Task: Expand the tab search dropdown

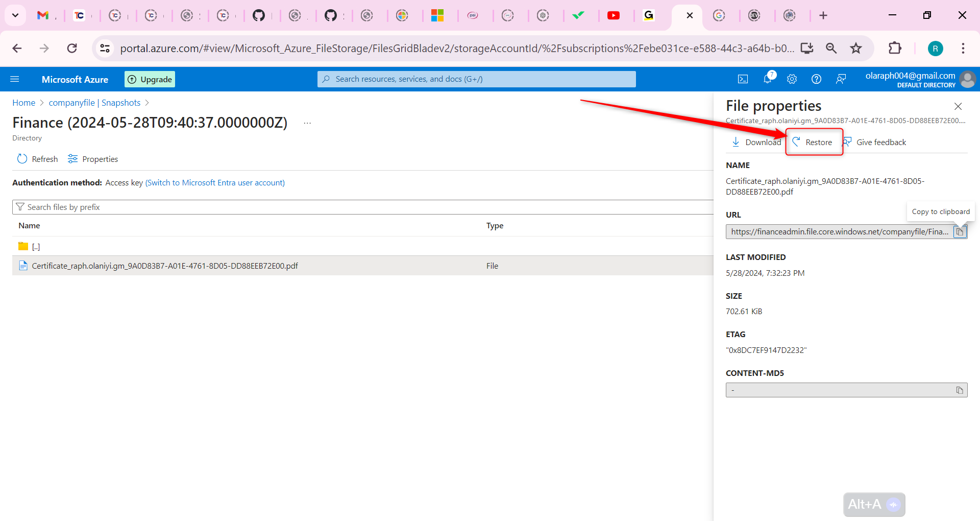Action: click(15, 15)
